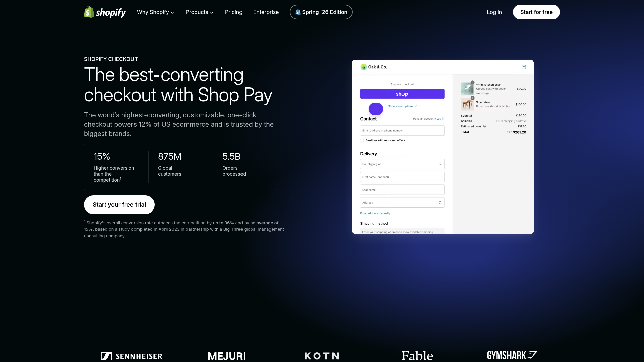Click the shopping bag icon in Spring Edition pill
This screenshot has width=644, height=362.
[x=298, y=12]
